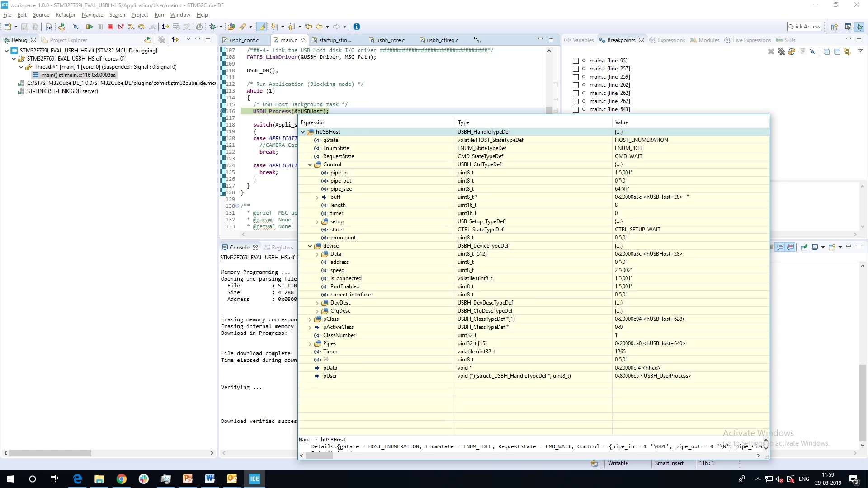Resume program execution with the green Resume icon

(x=90, y=27)
